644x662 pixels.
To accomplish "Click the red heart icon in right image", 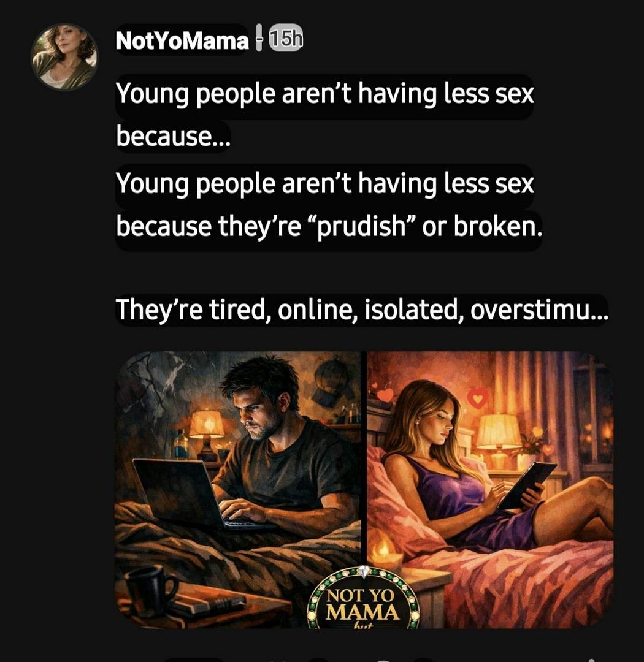I will click(478, 398).
